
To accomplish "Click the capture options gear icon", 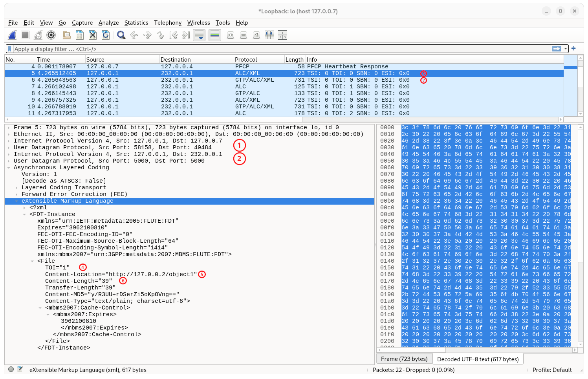I will click(51, 35).
